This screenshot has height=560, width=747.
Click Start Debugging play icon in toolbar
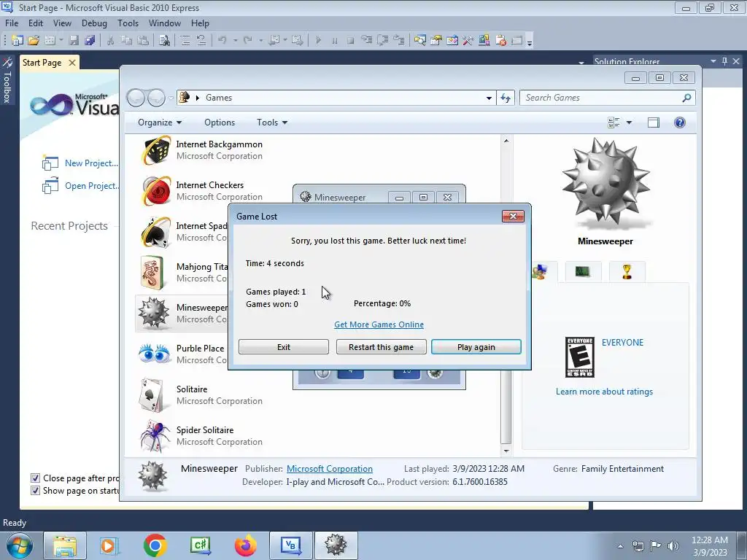click(x=318, y=41)
